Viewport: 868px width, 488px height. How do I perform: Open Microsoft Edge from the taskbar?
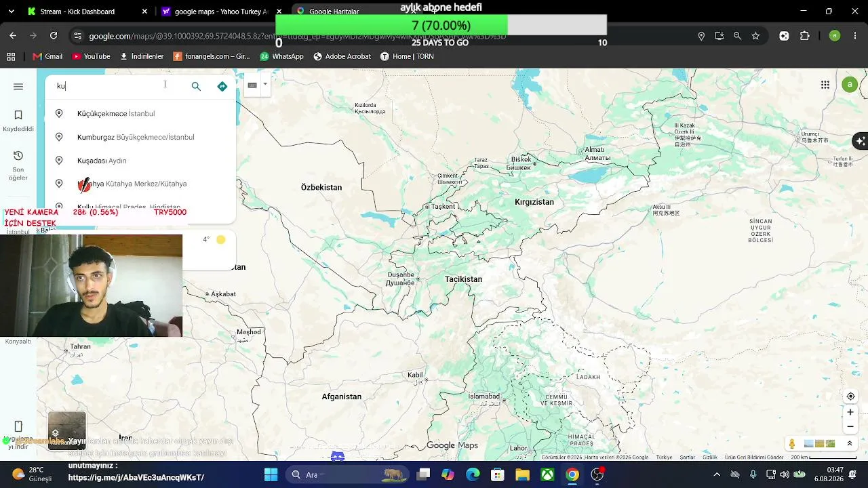click(473, 474)
